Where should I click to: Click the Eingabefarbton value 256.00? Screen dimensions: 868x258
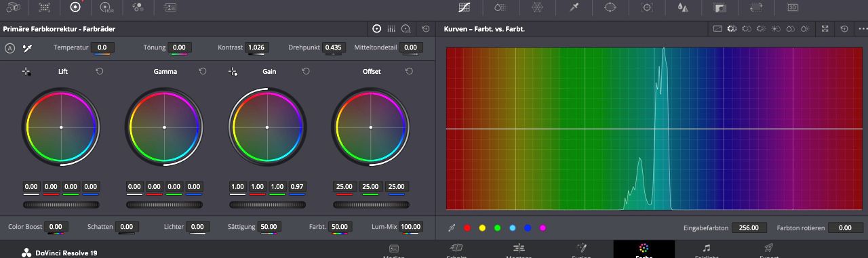pos(750,228)
